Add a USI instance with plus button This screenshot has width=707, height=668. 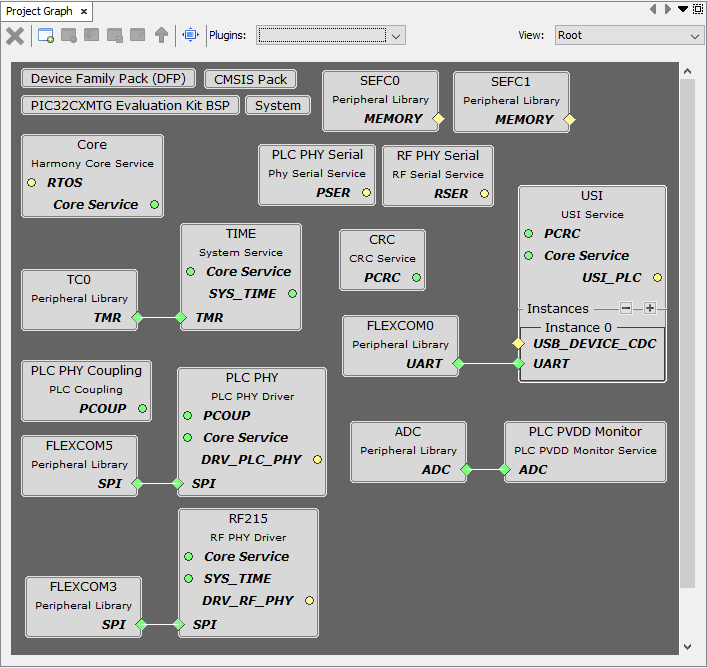(x=649, y=309)
